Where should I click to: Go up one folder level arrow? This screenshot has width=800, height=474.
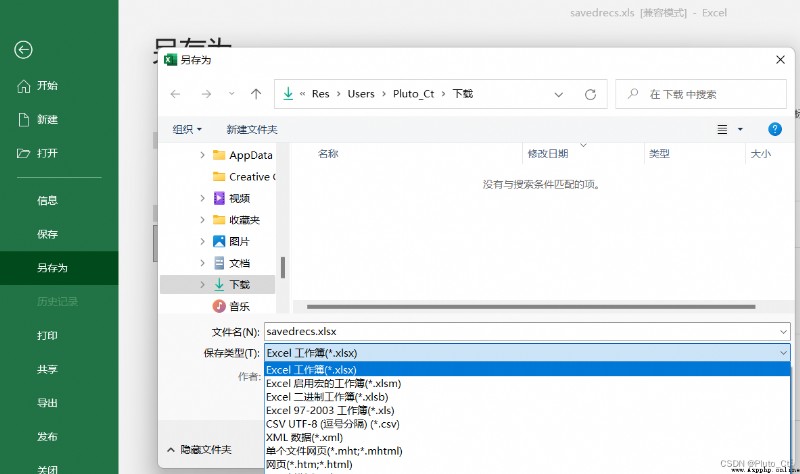click(x=256, y=94)
